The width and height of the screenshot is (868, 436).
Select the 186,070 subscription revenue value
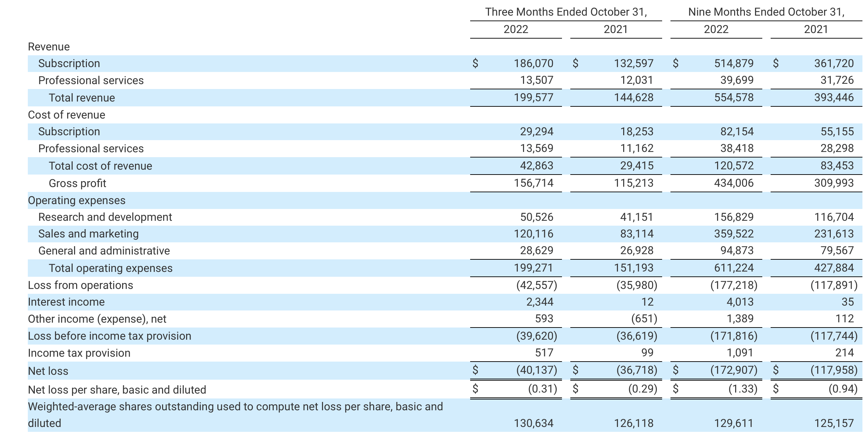533,63
